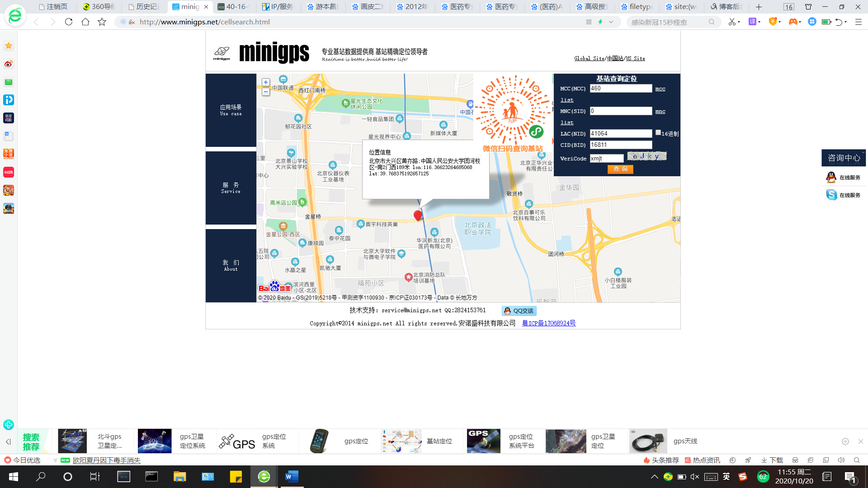Click the scissors screenshot tool icon
This screenshot has height=488, width=868.
pos(731,22)
